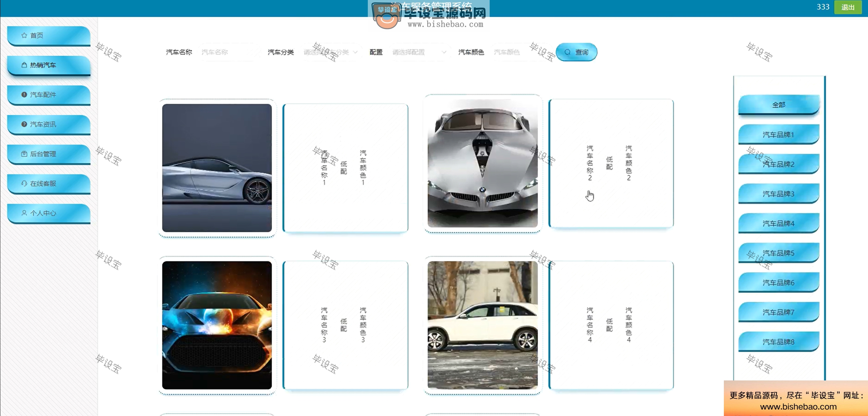
Task: Click the 汽车名称 input field
Action: coord(229,52)
